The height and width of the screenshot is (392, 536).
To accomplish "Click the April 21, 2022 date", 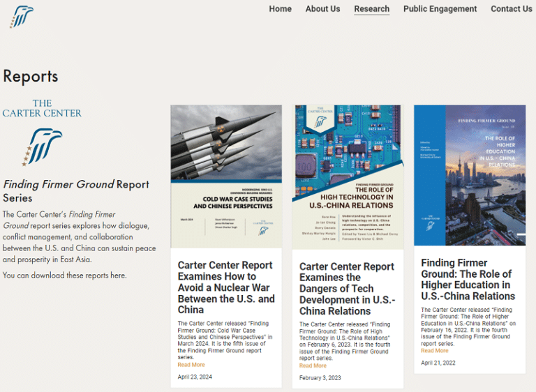I will coord(438,363).
